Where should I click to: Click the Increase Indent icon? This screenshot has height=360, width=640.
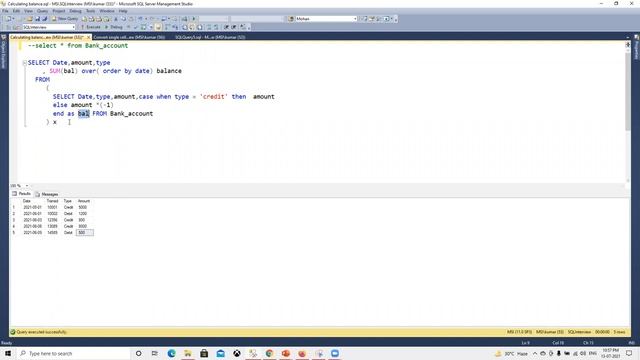234,27
